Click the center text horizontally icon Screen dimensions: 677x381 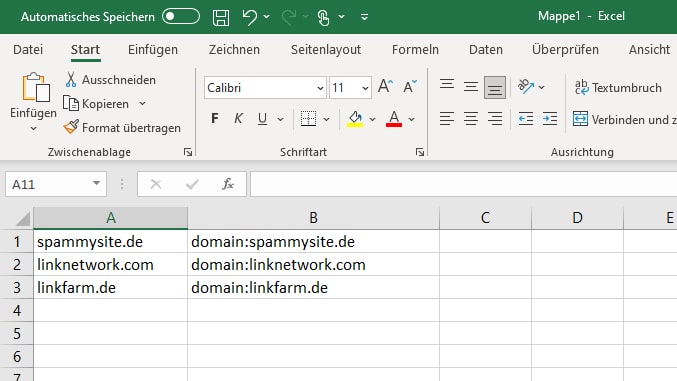tap(471, 119)
